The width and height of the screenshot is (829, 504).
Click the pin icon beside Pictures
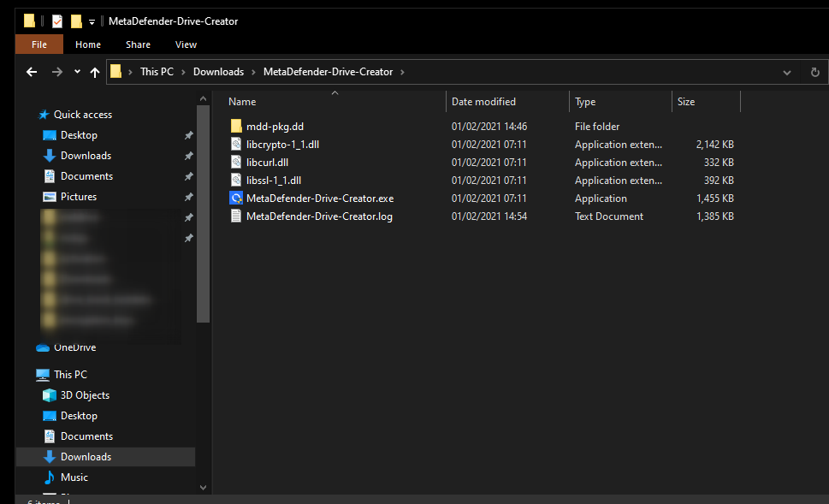tap(188, 197)
